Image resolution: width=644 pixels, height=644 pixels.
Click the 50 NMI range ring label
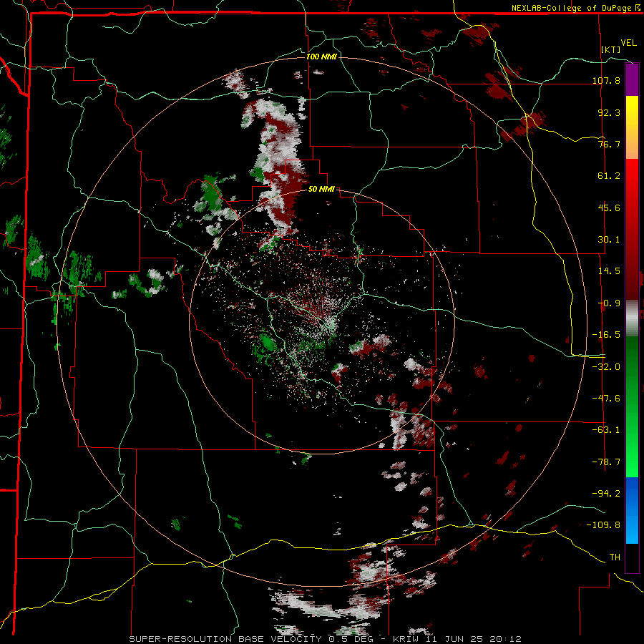pos(321,189)
